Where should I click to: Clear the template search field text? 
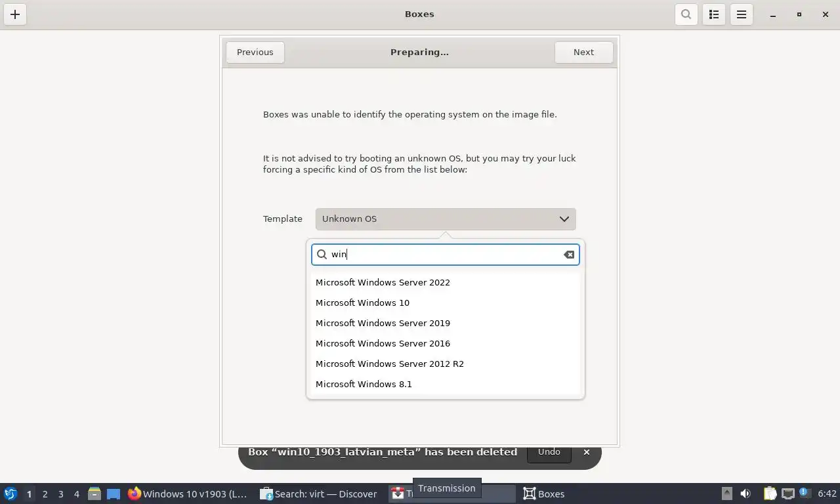(x=569, y=255)
